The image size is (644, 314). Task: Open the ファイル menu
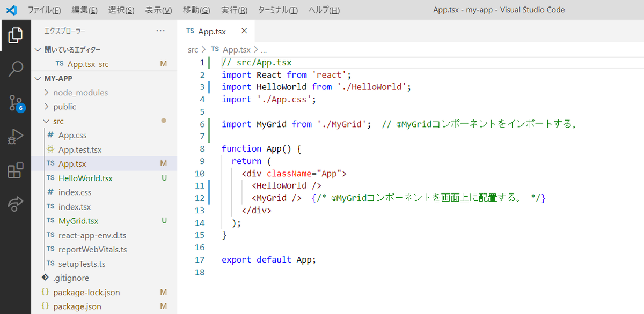(x=45, y=9)
